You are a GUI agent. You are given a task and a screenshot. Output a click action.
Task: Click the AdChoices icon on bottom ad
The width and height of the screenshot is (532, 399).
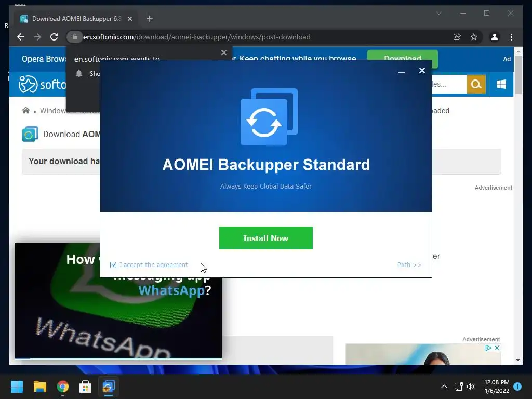(488, 348)
